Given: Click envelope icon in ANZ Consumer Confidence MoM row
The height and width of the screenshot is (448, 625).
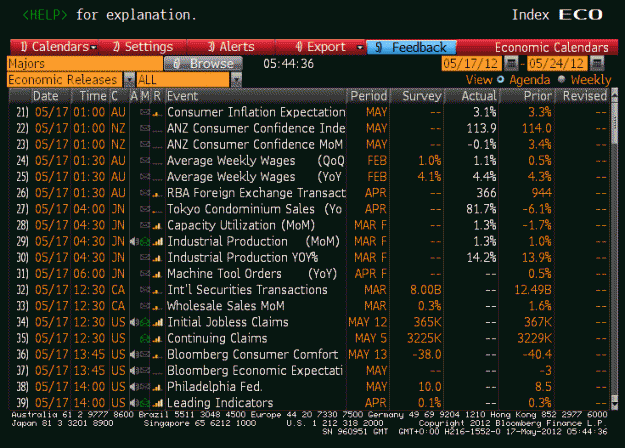Looking at the screenshot, I should [x=145, y=144].
